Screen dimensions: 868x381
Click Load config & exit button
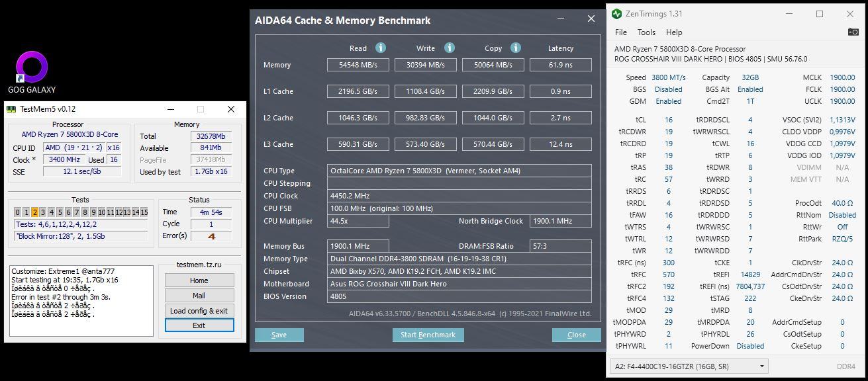pos(199,311)
